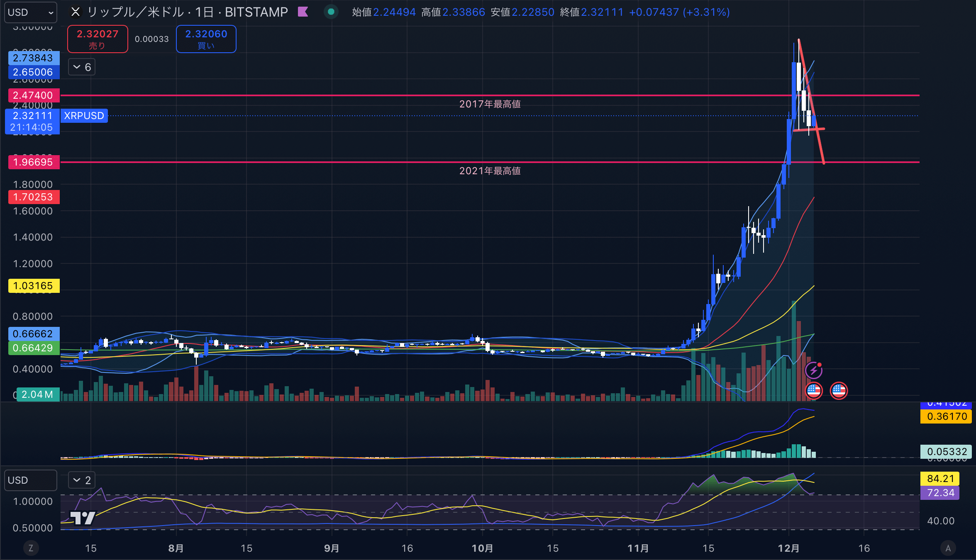Click the 2.32060 buy button
This screenshot has height=560, width=976.
click(206, 39)
